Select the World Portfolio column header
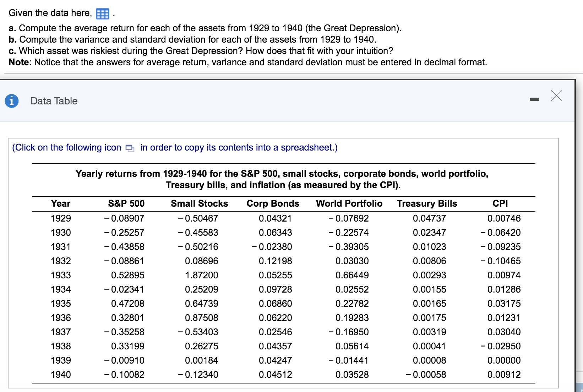583x392 pixels. (349, 203)
